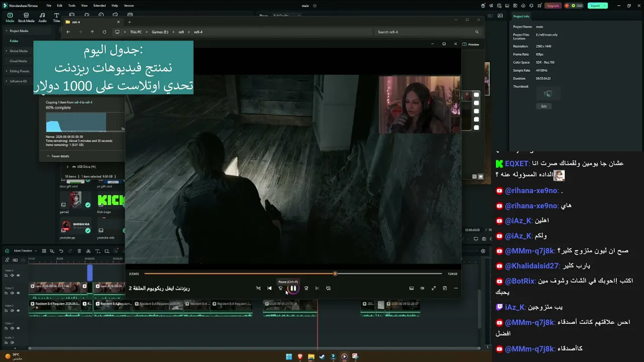The image size is (644, 362).
Task: Add text with the timeline Text tool
Action: click(97, 251)
